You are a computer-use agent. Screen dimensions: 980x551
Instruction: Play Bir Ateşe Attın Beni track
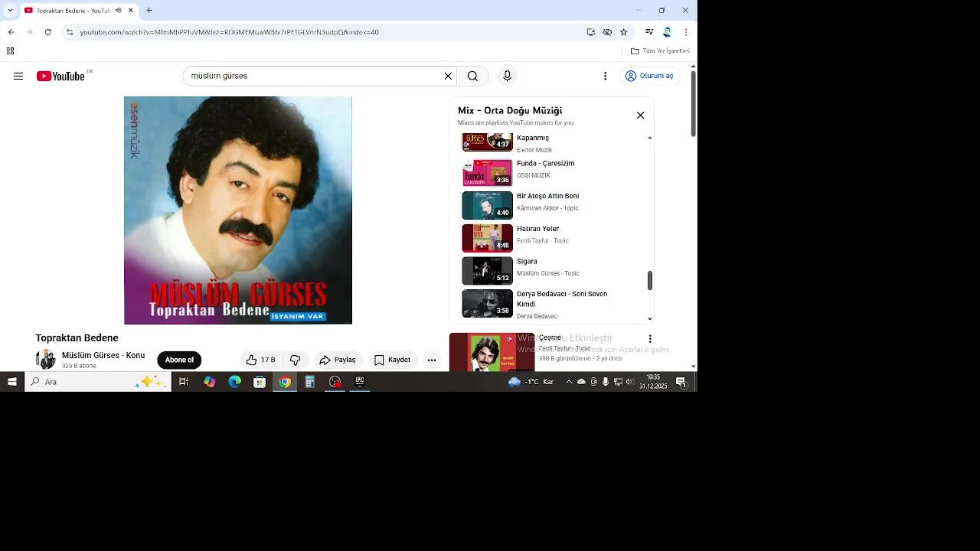pyautogui.click(x=547, y=196)
